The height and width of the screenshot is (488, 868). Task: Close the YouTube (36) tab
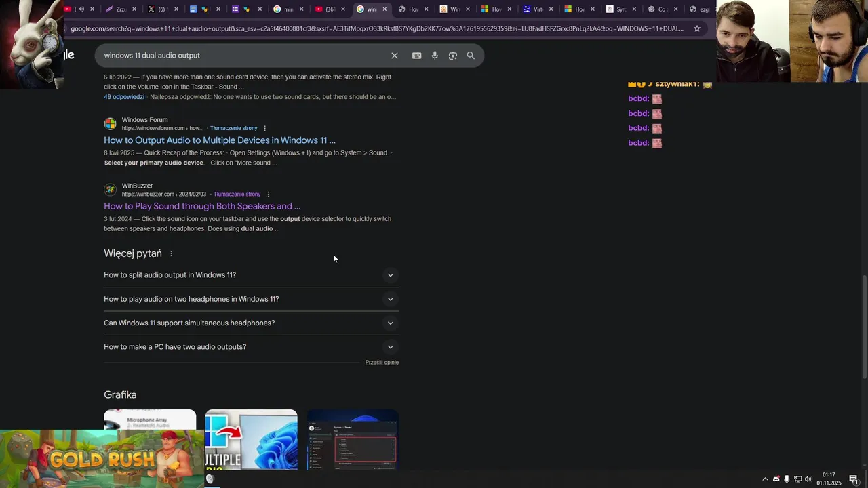point(343,9)
